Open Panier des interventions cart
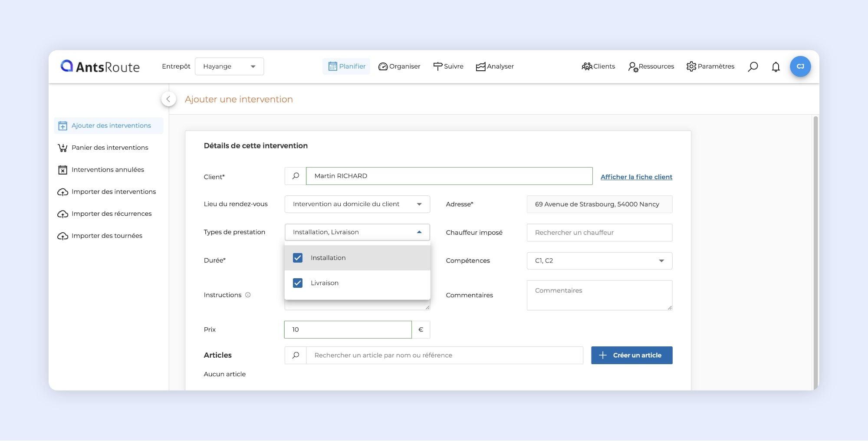The image size is (868, 441). tap(109, 148)
